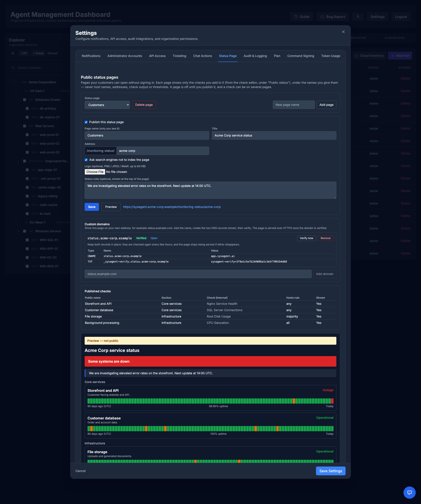This screenshot has height=504, width=421.
Task: Click Verify now for status.acme-corp.example
Action: 307,238
